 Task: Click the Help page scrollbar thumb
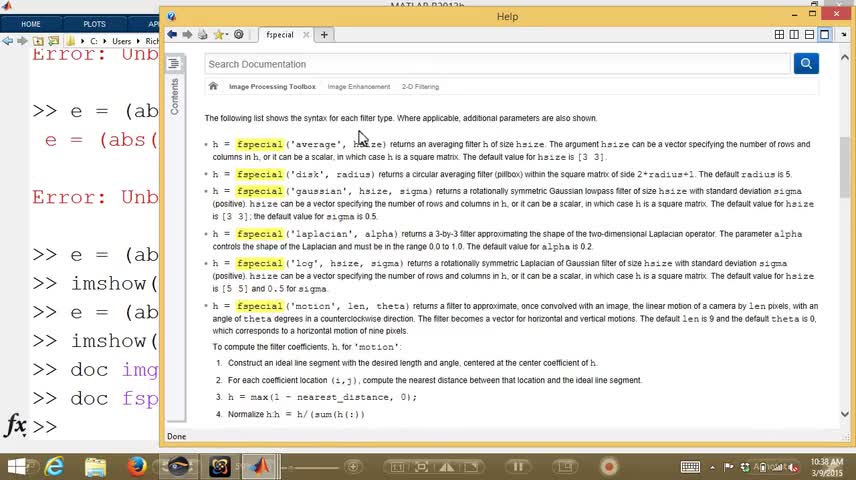point(845,167)
